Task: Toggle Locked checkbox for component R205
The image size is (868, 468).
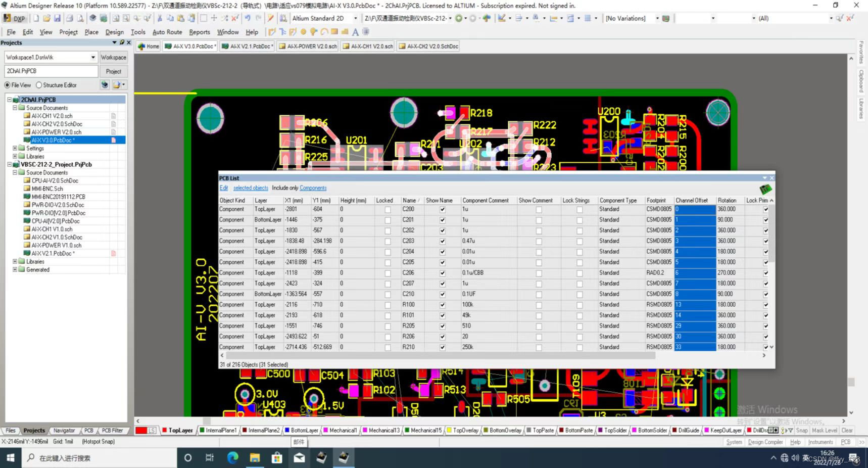Action: tap(388, 326)
